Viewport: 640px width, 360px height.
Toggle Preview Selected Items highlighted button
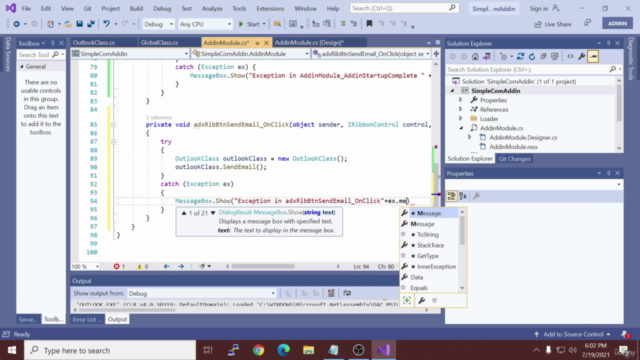pyautogui.click(x=593, y=57)
